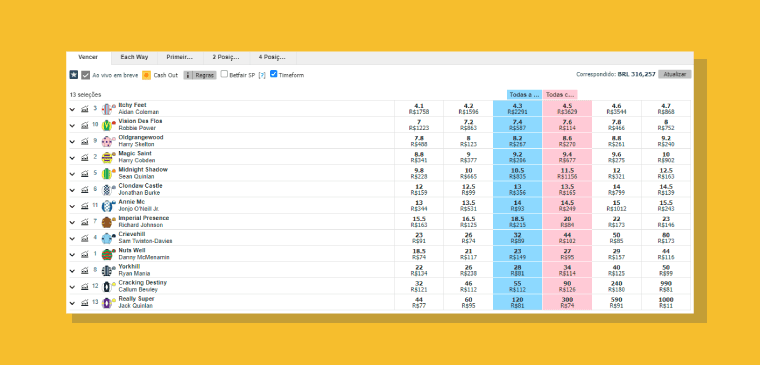760x365 pixels.
Task: Click Magic Saint striped silks icon
Action: (x=107, y=157)
